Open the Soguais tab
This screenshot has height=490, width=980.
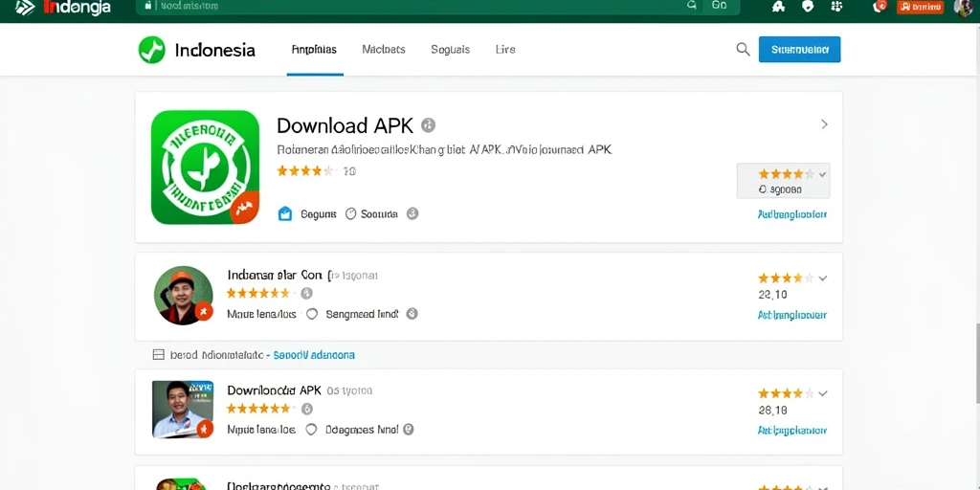[x=450, y=50]
